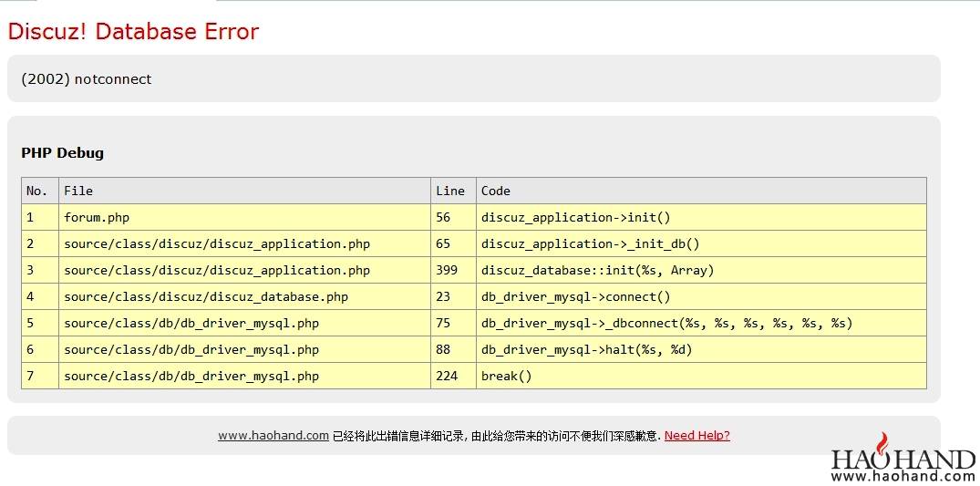This screenshot has height=486, width=980.
Task: Click line number 88 cell
Action: 453,349
